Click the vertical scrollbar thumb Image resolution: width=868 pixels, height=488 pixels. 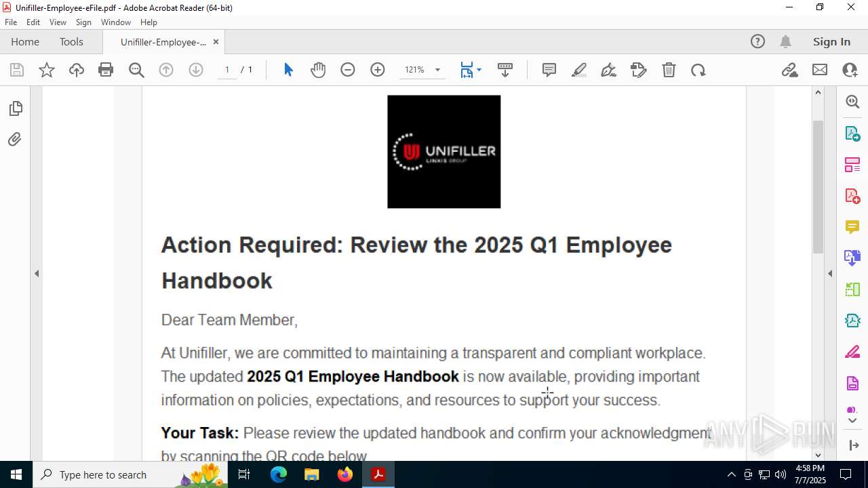pyautogui.click(x=818, y=187)
